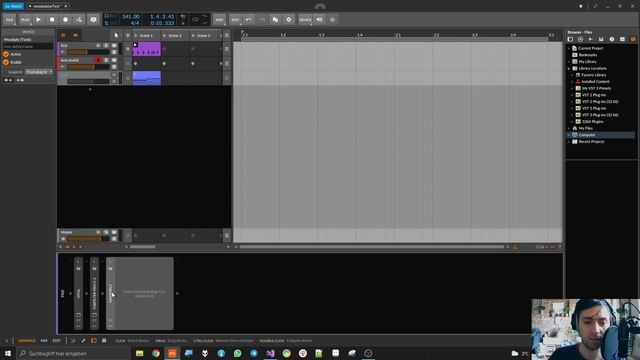This screenshot has height=360, width=640.
Task: Arm the global record button
Action: tap(65, 20)
